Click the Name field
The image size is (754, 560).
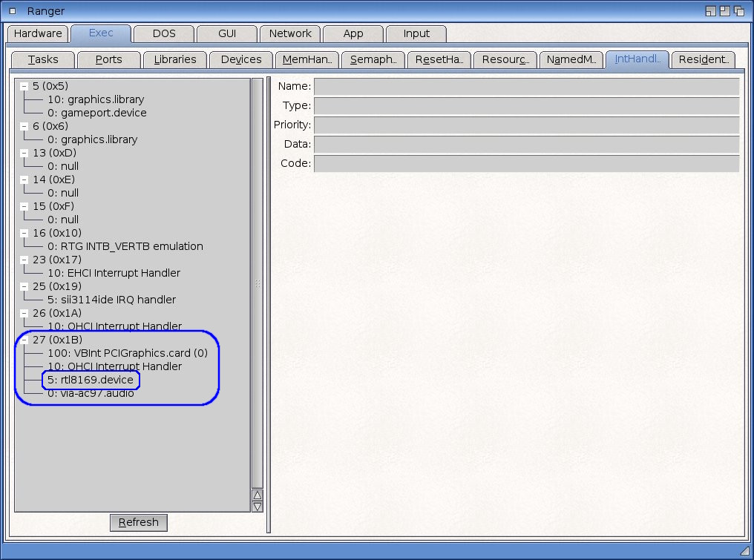(x=525, y=87)
